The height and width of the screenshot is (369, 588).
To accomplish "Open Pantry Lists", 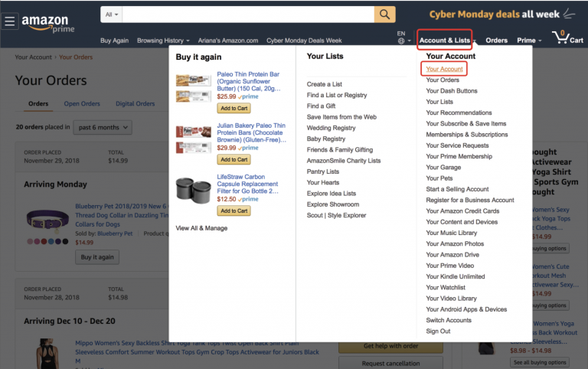I will pos(323,171).
